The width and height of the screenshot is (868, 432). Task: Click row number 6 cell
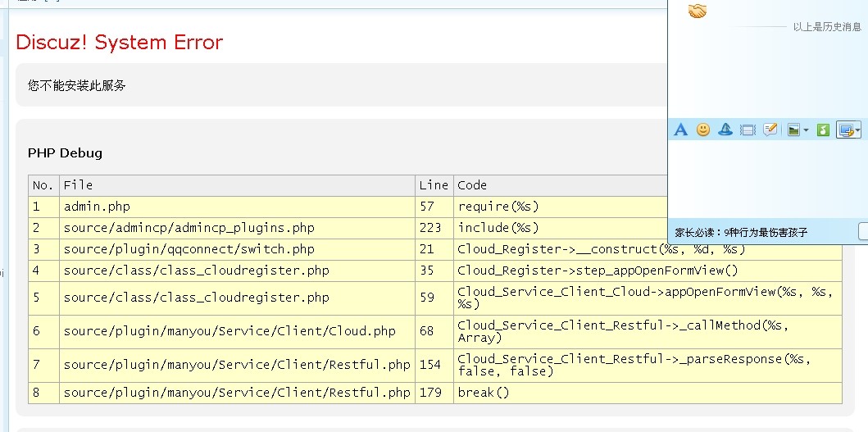pyautogui.click(x=43, y=331)
